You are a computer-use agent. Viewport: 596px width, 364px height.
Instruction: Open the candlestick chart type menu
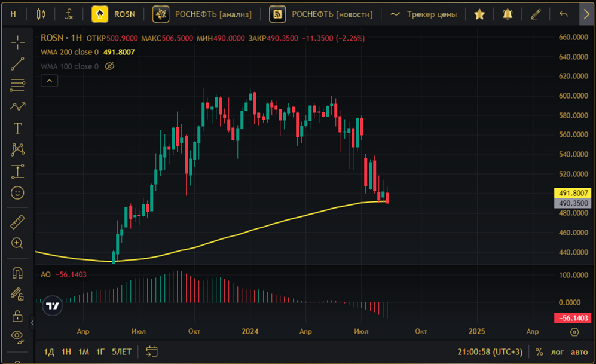click(41, 14)
